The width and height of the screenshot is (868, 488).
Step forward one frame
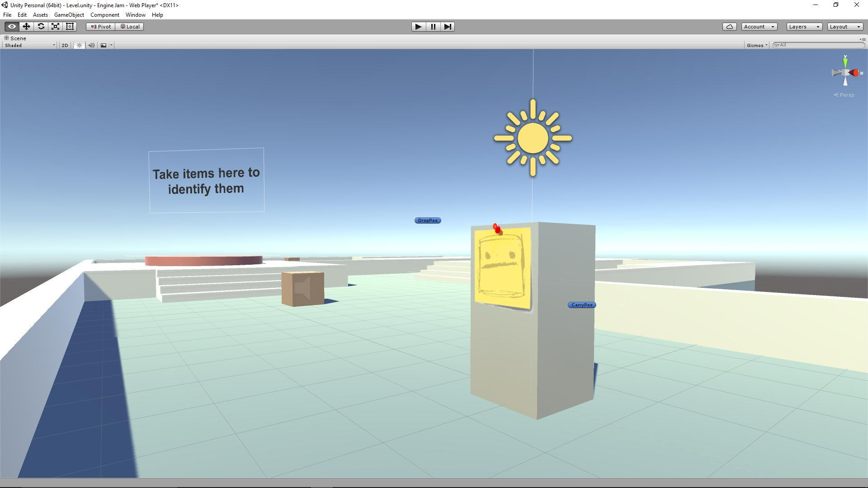point(447,27)
